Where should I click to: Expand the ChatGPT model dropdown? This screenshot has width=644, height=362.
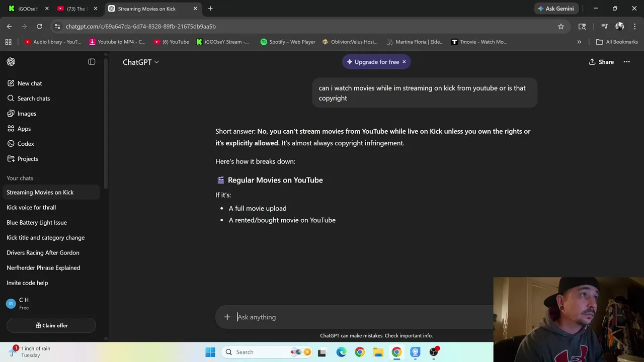[141, 62]
